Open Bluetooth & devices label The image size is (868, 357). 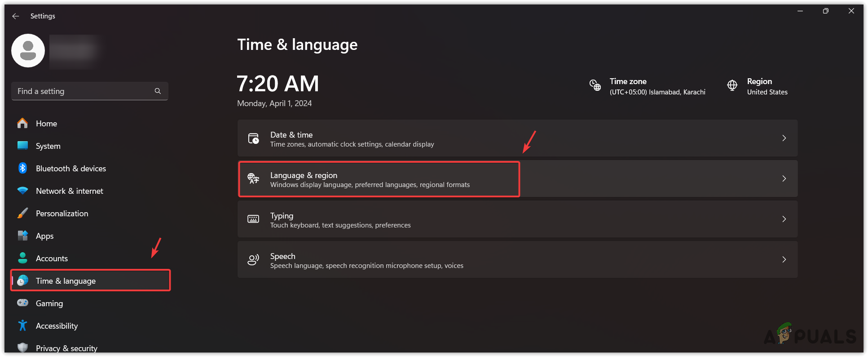[x=71, y=169]
